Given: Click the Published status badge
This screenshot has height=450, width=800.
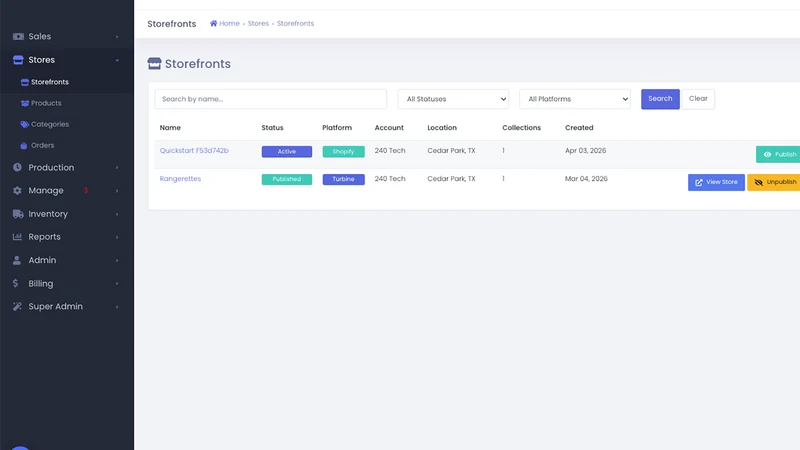Looking at the screenshot, I should click(x=287, y=179).
